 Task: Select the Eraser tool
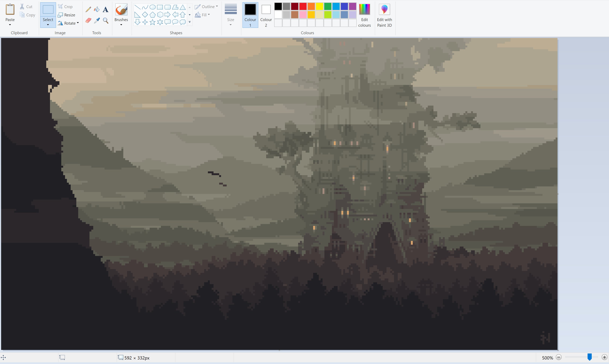88,20
